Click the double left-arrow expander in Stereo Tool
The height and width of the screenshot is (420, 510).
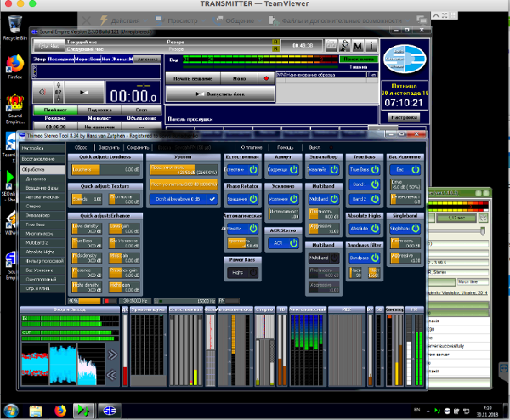point(112,375)
